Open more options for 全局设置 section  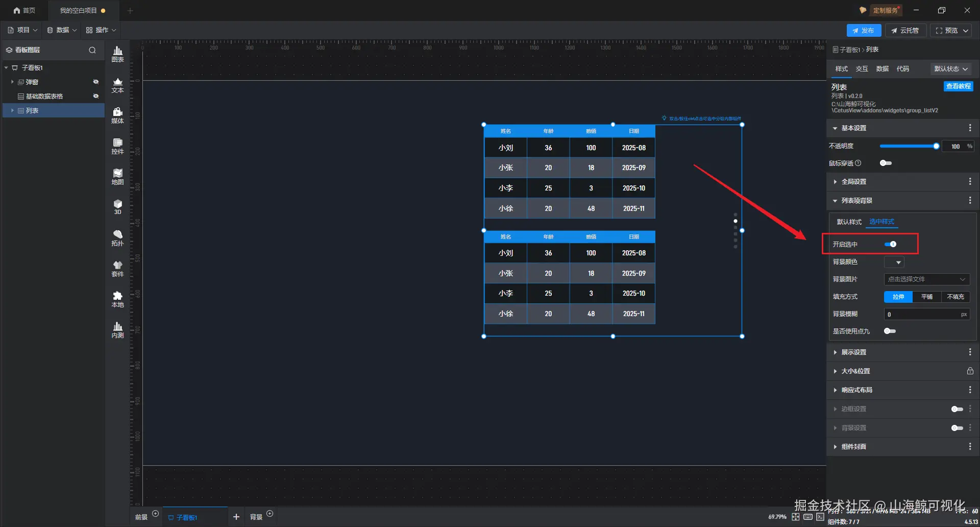(970, 182)
